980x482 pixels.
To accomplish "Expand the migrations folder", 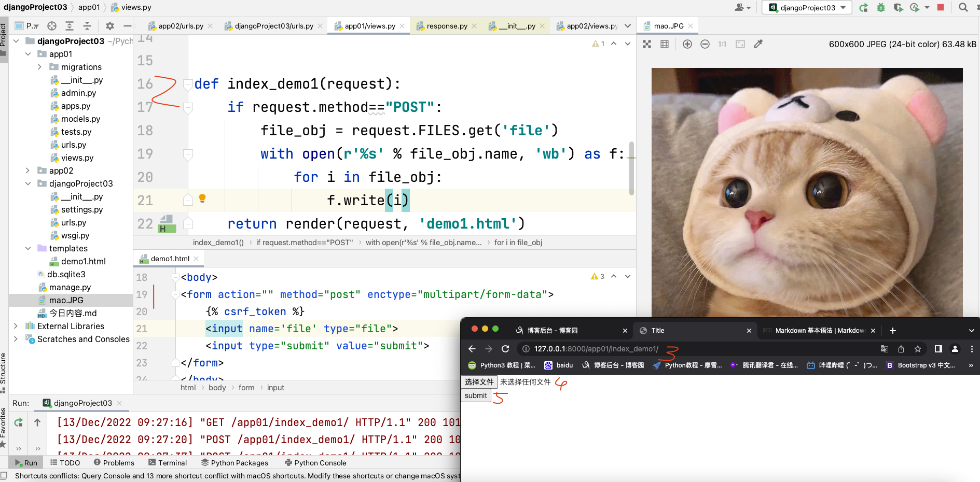I will coord(39,67).
